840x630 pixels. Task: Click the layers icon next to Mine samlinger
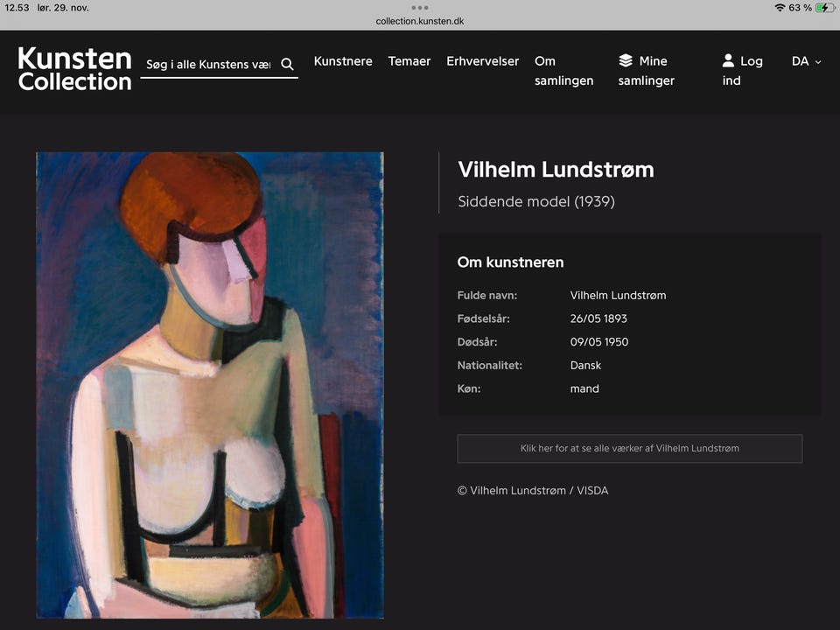point(625,60)
